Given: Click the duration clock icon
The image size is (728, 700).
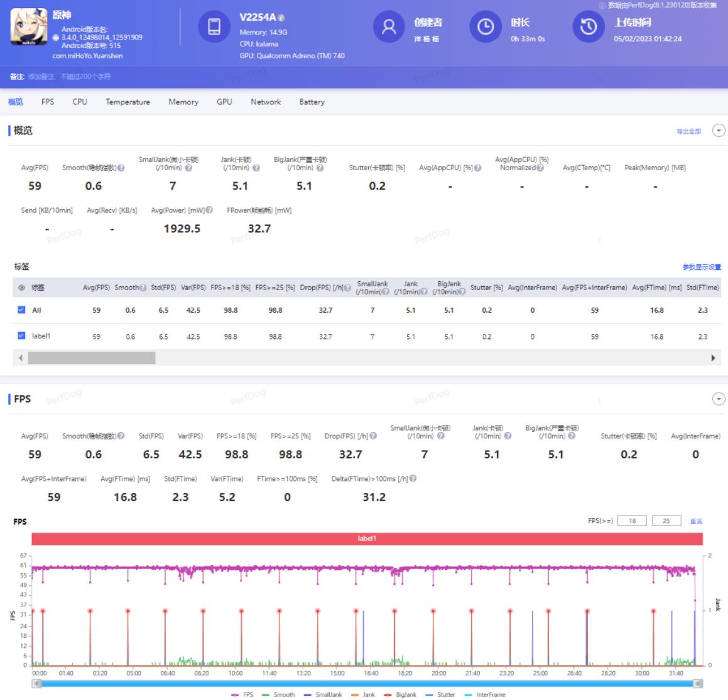Looking at the screenshot, I should coord(485,27).
